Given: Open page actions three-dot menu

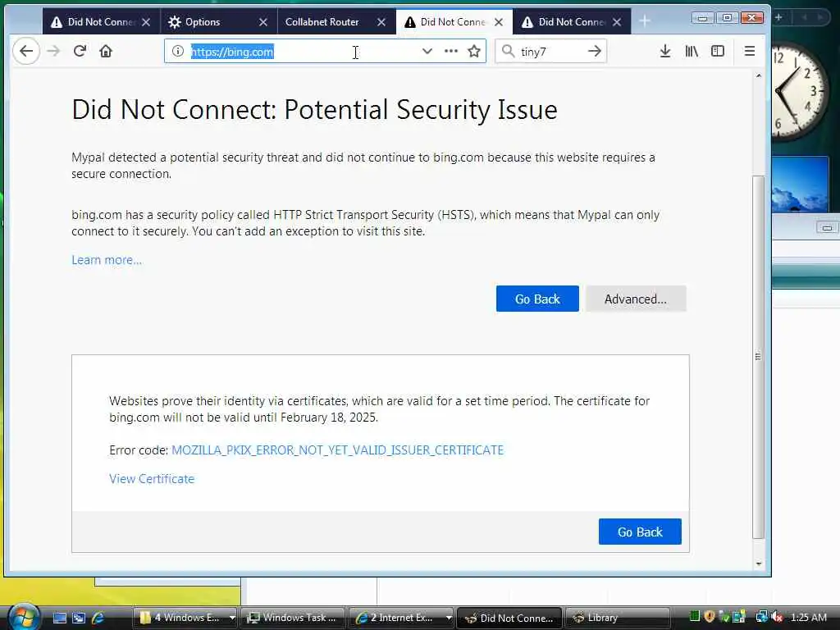Looking at the screenshot, I should point(451,52).
